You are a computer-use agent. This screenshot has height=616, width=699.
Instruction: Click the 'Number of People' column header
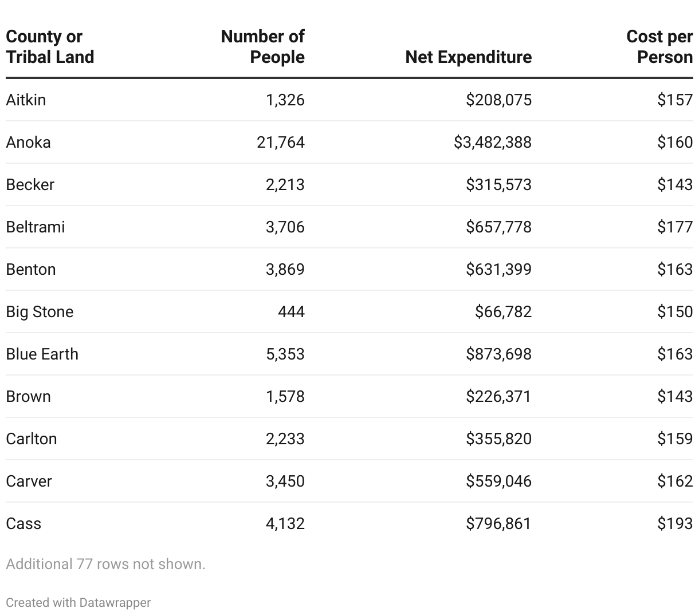click(x=262, y=47)
